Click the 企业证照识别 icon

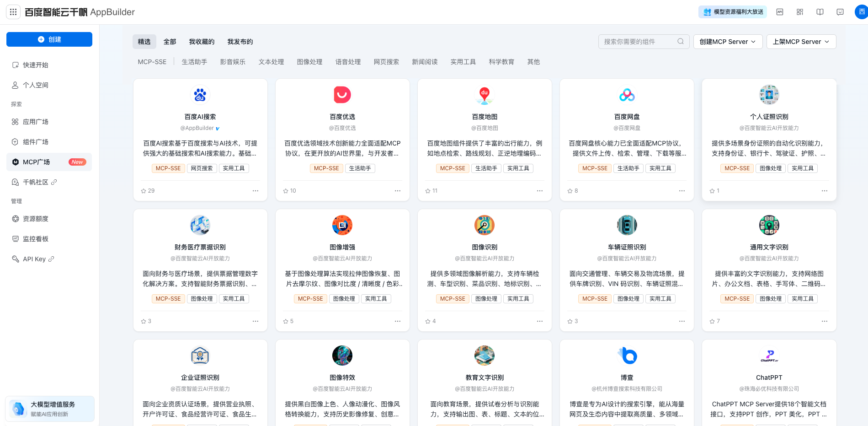coord(200,356)
